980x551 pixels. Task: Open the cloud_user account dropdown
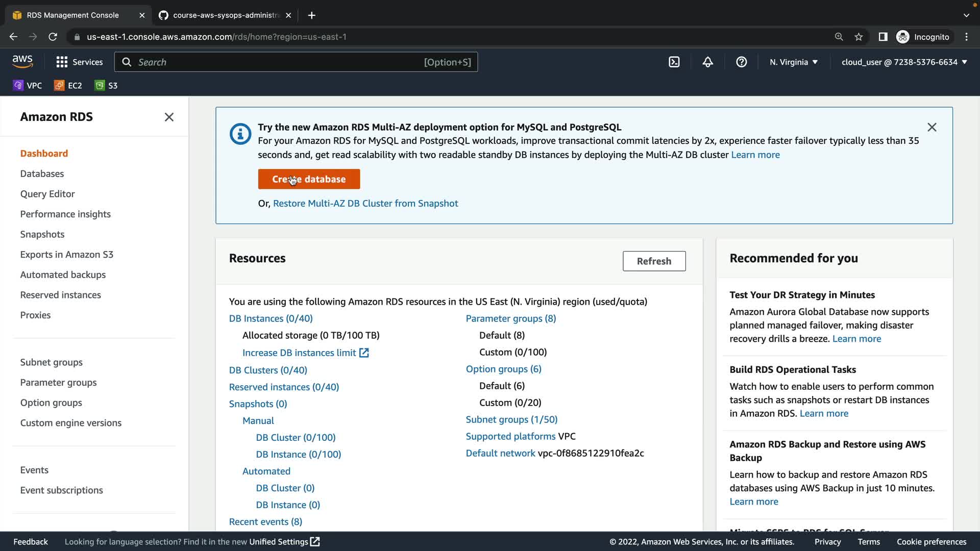(x=904, y=62)
